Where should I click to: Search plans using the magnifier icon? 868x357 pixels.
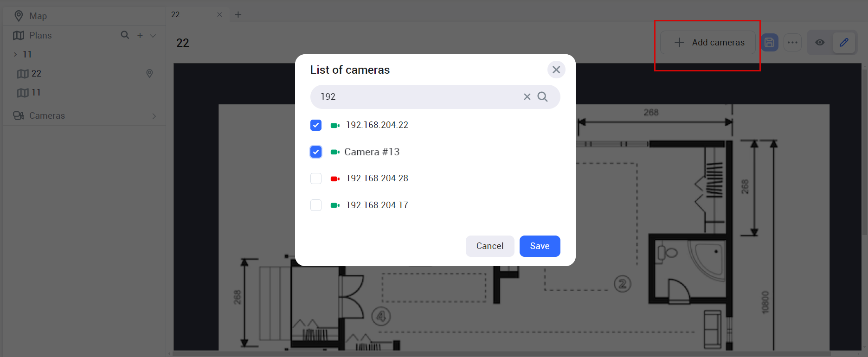point(125,35)
